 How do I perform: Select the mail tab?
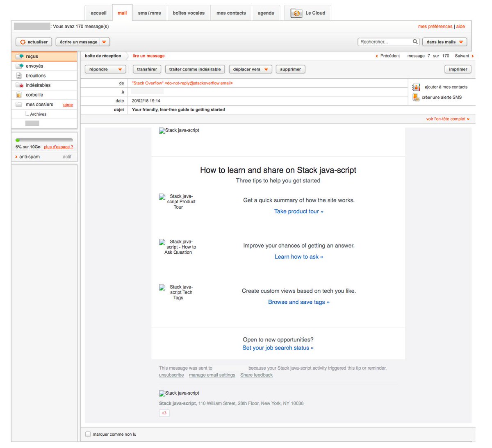pos(122,13)
